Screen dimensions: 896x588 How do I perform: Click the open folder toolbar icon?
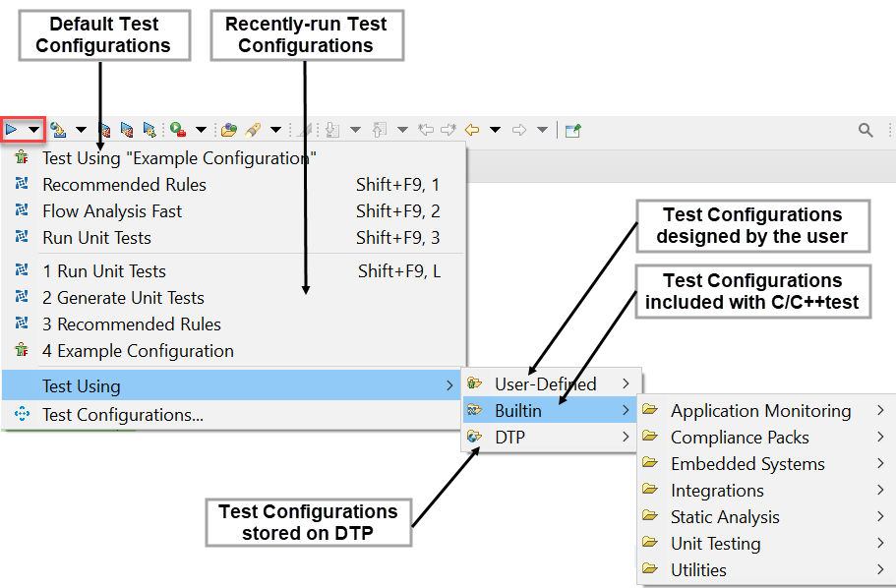229,131
